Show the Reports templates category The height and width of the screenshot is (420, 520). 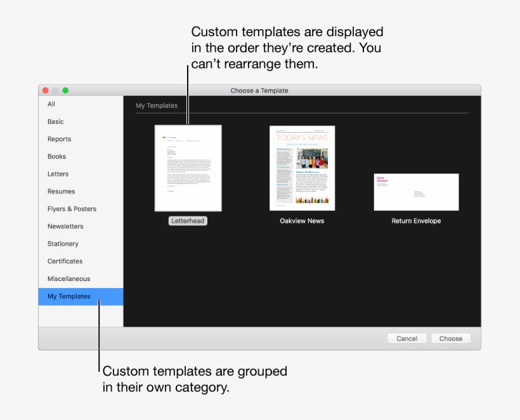[59, 139]
